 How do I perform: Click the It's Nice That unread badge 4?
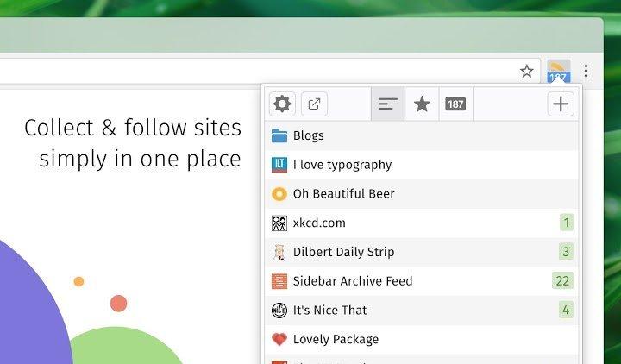click(566, 310)
